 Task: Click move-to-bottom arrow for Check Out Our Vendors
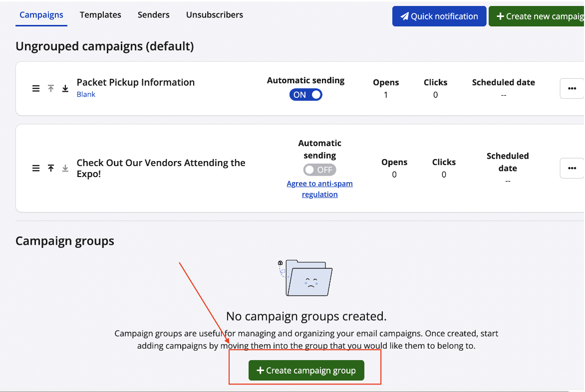click(65, 169)
